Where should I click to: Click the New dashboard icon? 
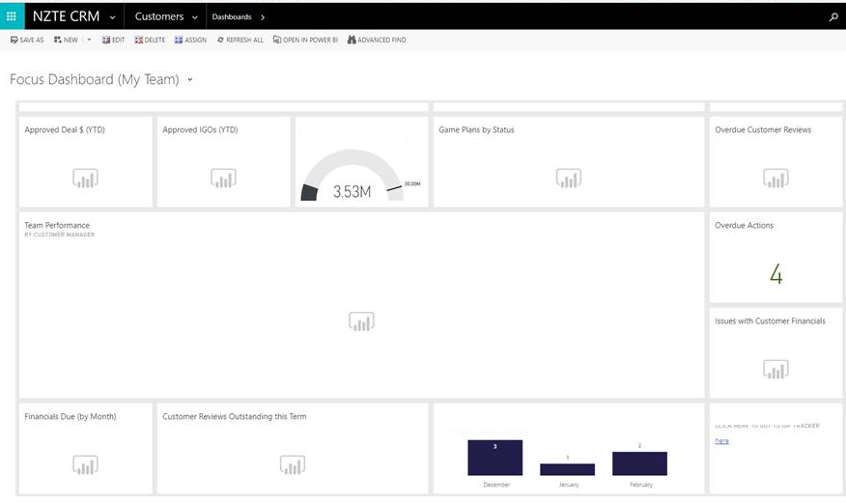(x=57, y=40)
